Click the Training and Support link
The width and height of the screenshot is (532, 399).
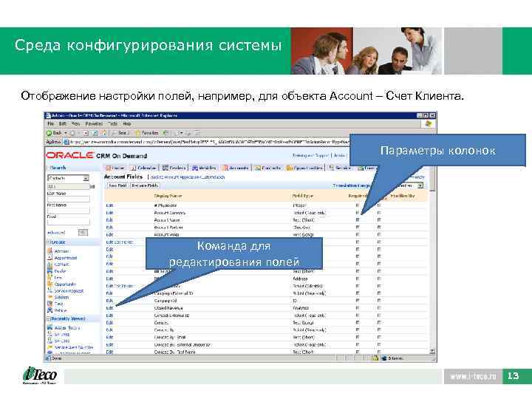point(310,155)
